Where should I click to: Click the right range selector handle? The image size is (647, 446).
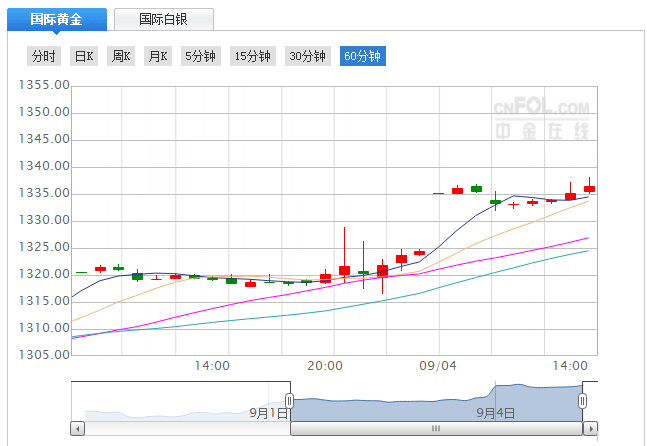tap(582, 401)
